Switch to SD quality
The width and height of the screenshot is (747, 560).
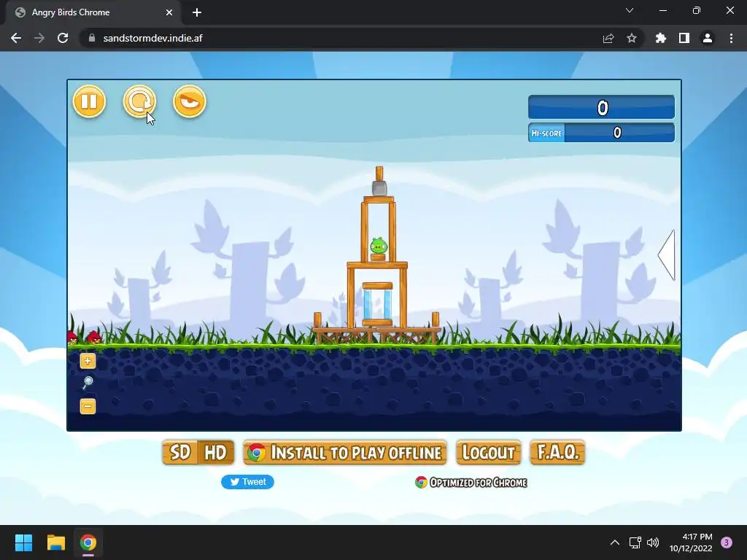coord(180,452)
